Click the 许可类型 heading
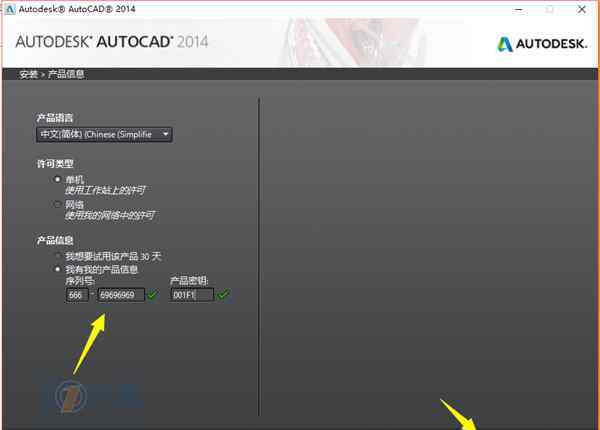The image size is (600, 430). coord(55,164)
